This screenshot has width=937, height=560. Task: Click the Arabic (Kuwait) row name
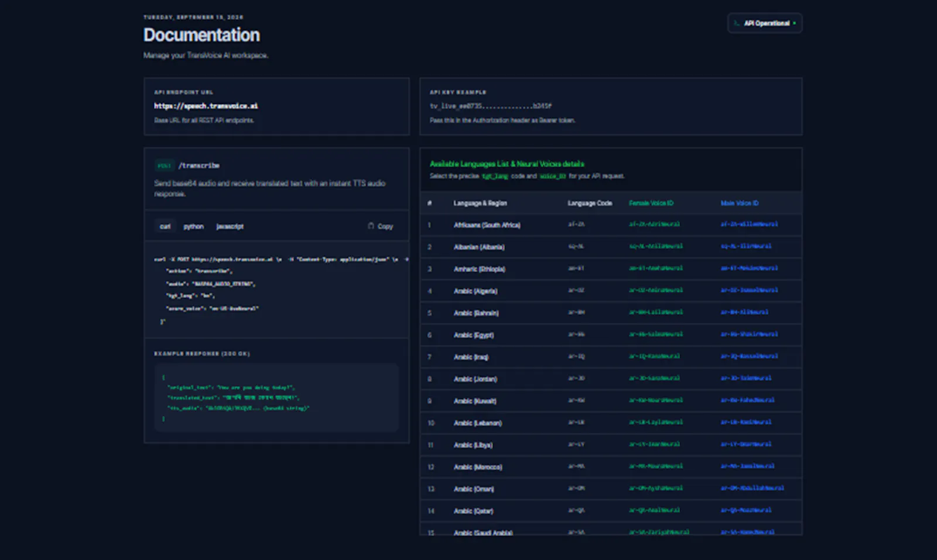475,401
